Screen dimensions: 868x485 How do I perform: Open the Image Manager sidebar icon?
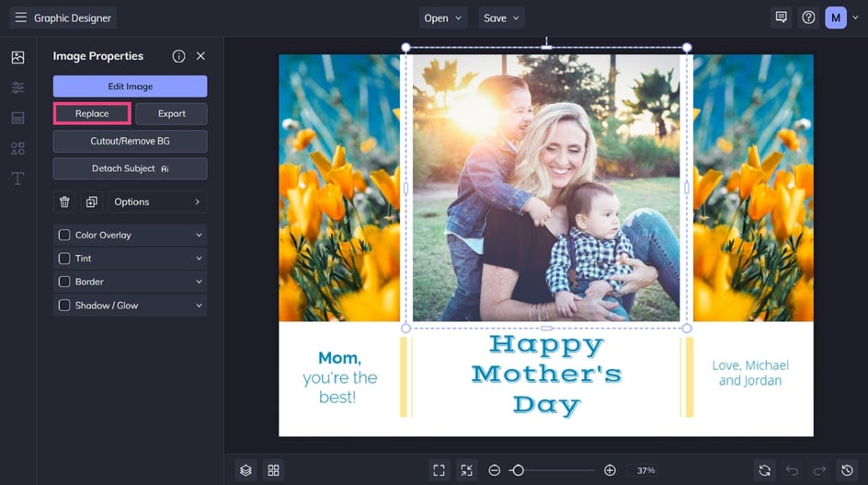(x=17, y=57)
